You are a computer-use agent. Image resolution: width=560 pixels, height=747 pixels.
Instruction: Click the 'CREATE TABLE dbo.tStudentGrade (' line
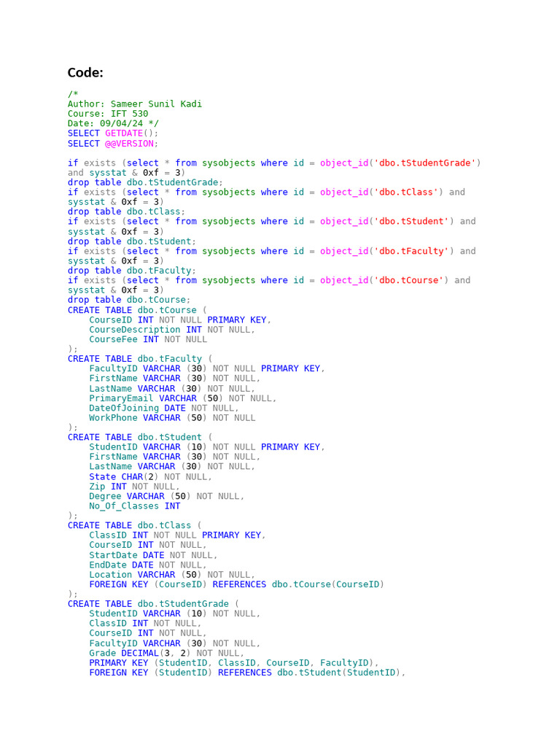(x=153, y=604)
